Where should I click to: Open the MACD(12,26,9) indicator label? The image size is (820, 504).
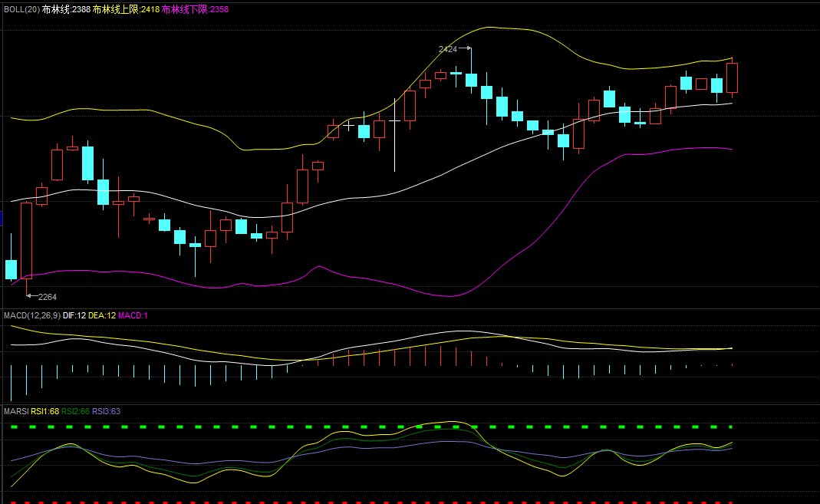point(31,315)
